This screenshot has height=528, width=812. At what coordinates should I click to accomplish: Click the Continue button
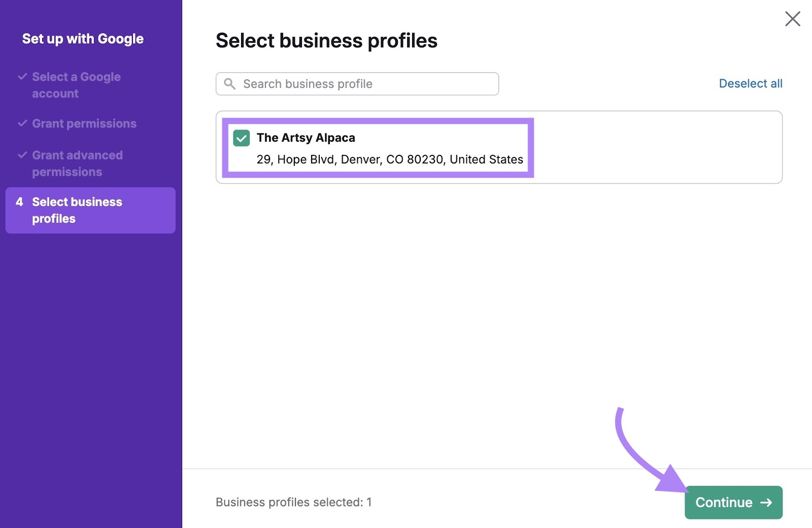[733, 502]
